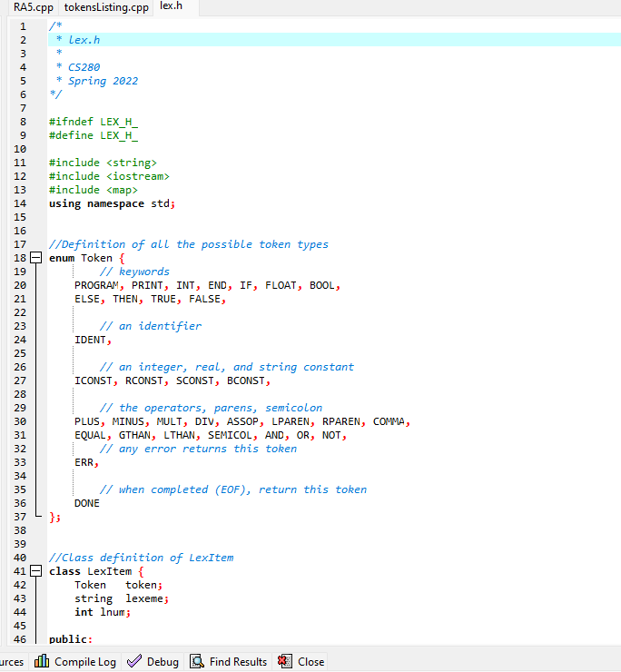Click the Compile Log chart icon
621x672 pixels.
pos(42,661)
